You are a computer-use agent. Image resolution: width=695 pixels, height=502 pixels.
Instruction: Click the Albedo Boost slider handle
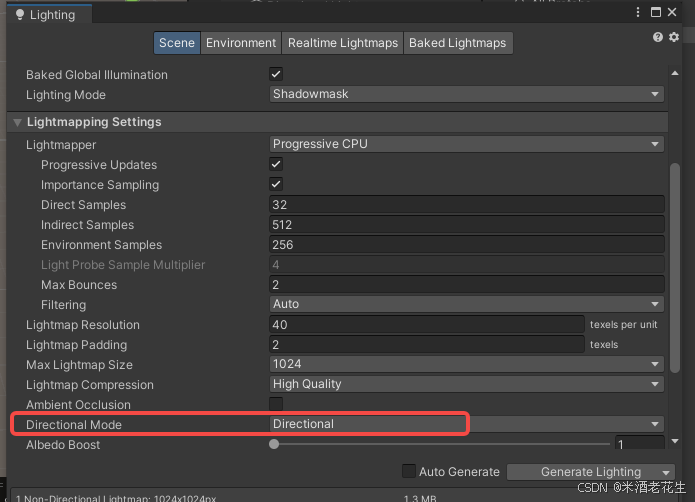coord(274,444)
